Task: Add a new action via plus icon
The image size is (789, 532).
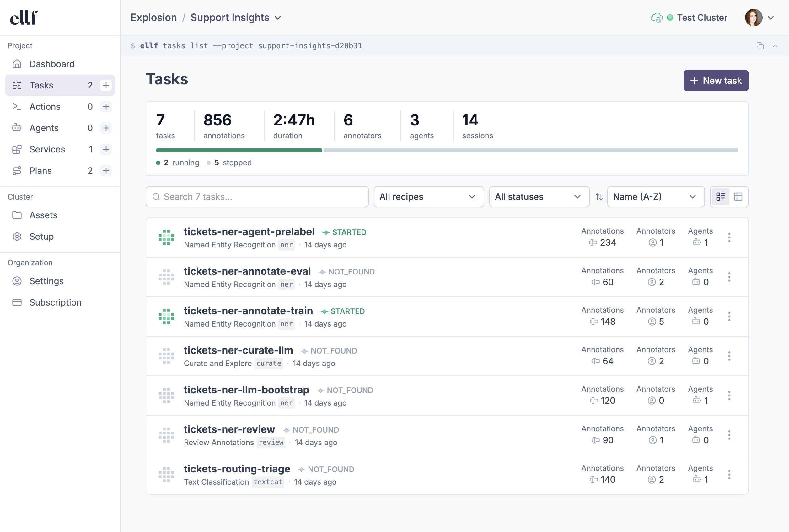Action: pyautogui.click(x=106, y=107)
